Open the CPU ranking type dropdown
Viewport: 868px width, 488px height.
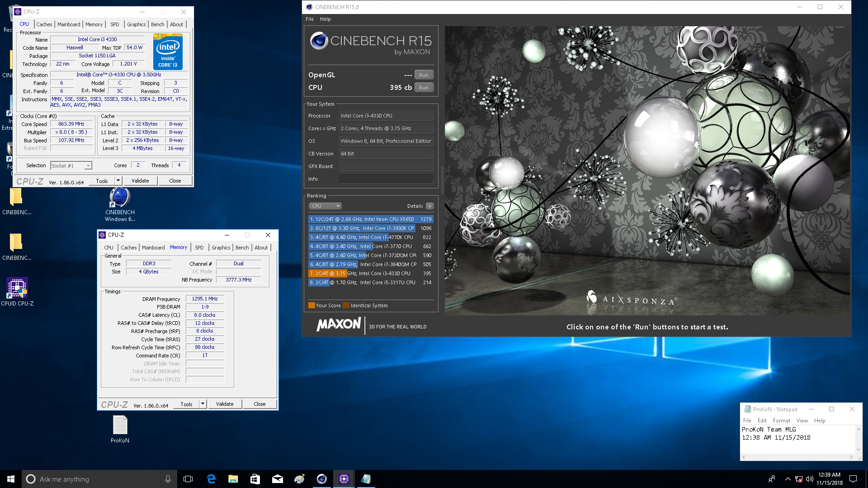tap(325, 206)
